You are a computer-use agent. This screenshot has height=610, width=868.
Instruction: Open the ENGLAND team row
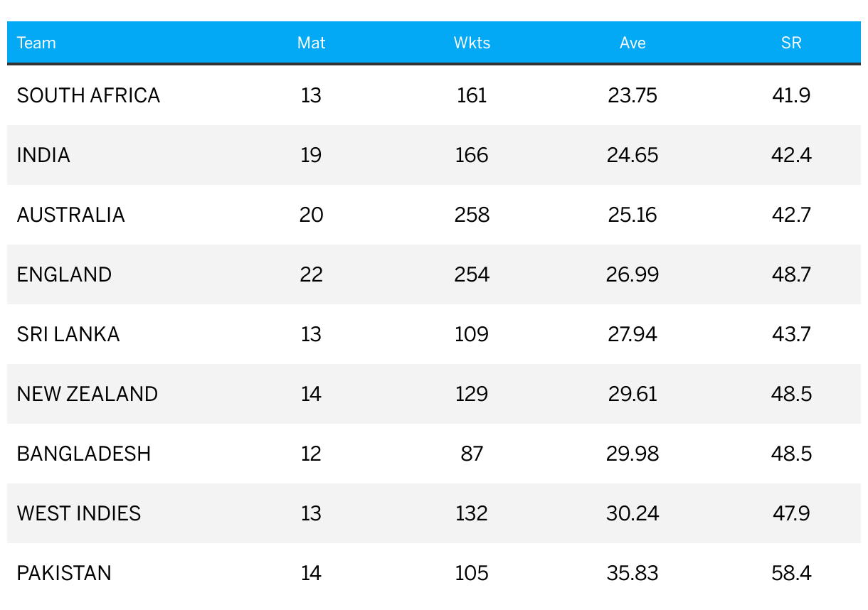tap(434, 274)
